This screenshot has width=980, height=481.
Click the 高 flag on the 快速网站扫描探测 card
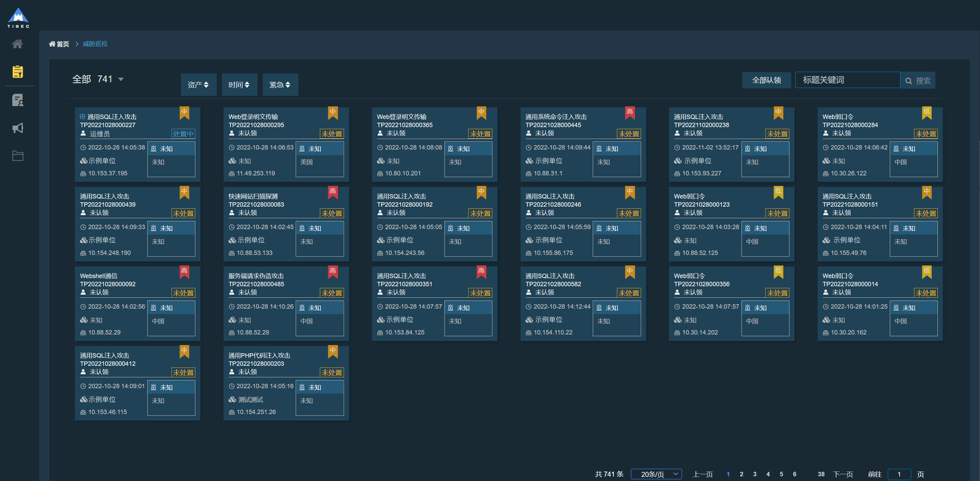pyautogui.click(x=333, y=192)
